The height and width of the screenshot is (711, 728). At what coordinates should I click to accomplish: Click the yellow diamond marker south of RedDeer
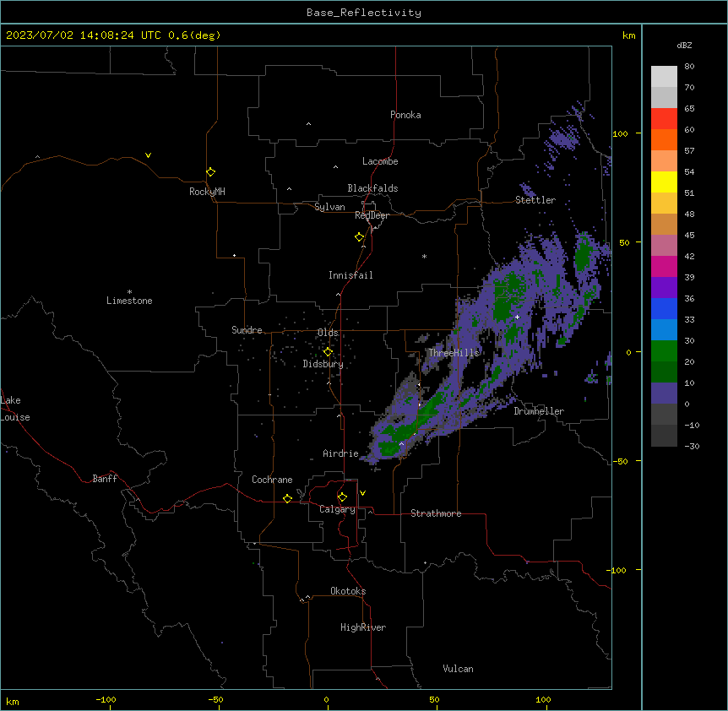(x=360, y=237)
